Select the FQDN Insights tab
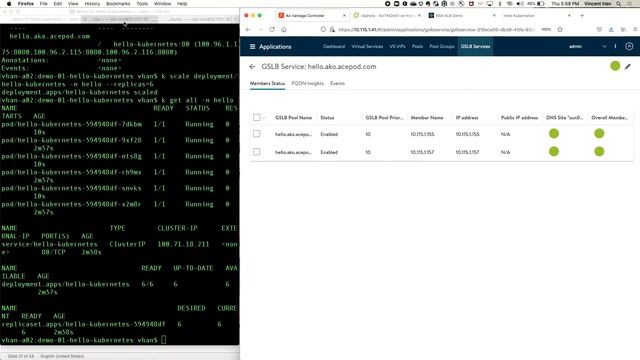The image size is (640, 360). (x=307, y=83)
